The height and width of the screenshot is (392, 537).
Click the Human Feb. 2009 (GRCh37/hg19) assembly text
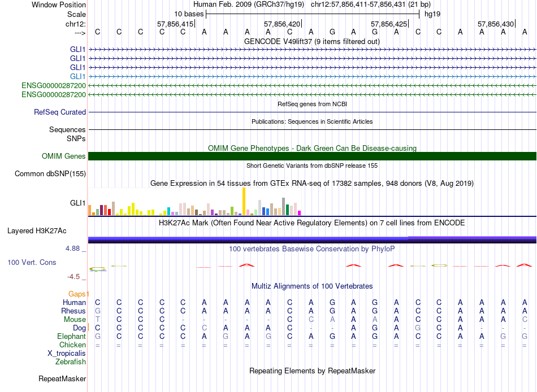pyautogui.click(x=249, y=5)
